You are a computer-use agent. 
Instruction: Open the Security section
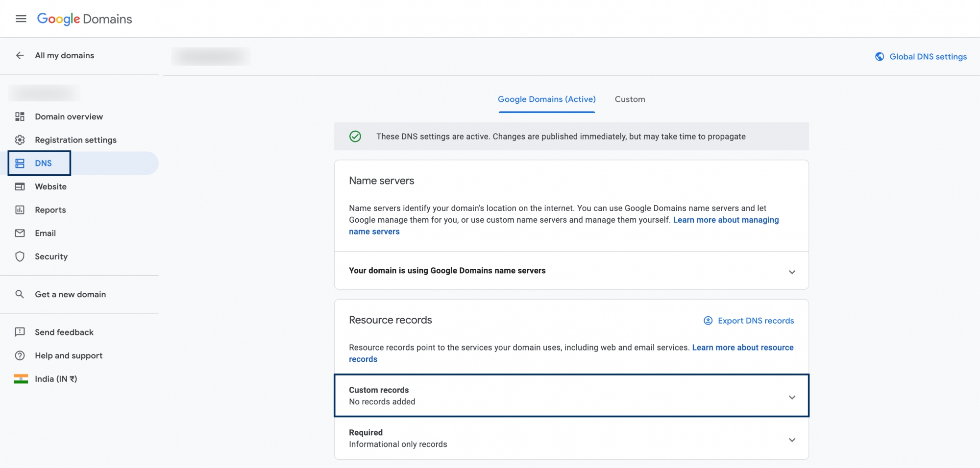51,257
